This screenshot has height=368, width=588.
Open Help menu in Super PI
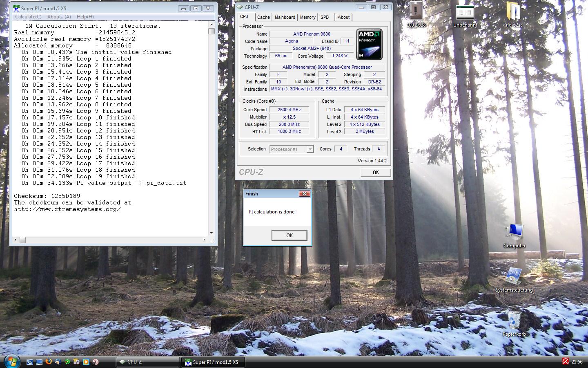coord(85,17)
